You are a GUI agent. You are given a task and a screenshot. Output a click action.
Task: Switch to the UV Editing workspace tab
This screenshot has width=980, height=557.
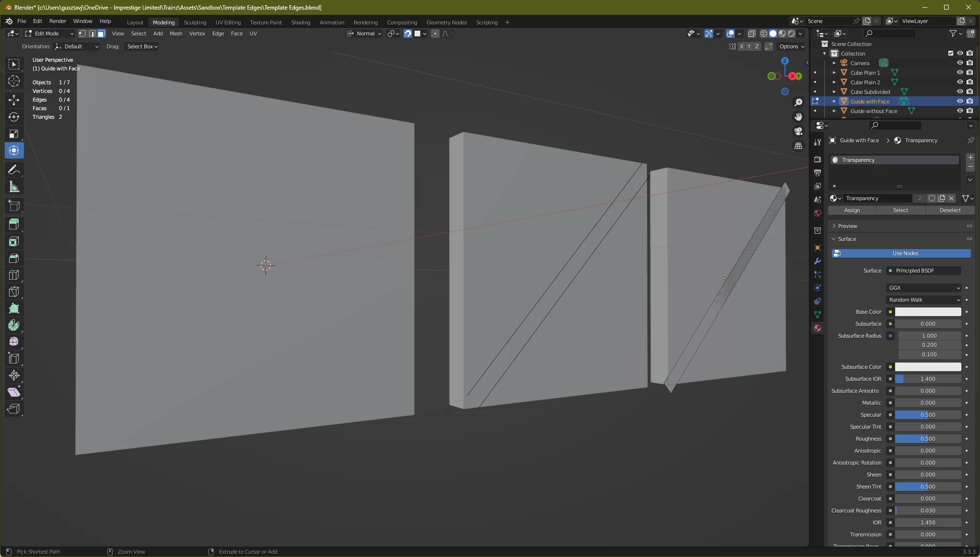click(228, 23)
